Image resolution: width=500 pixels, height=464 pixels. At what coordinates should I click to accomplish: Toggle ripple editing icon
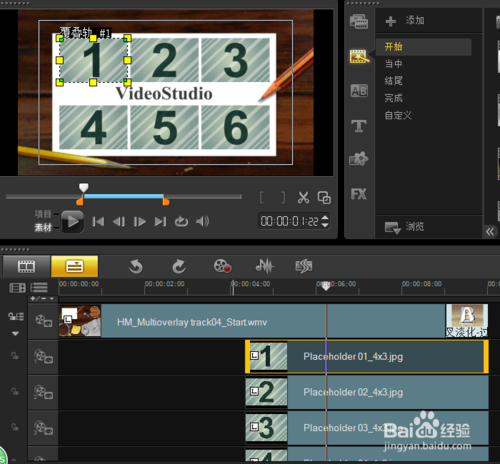pyautogui.click(x=16, y=316)
